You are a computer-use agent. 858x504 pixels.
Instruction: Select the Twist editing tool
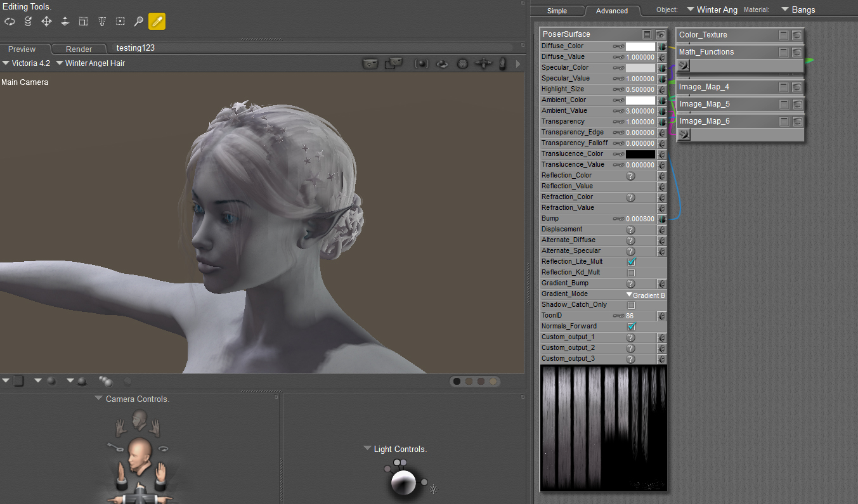click(28, 22)
